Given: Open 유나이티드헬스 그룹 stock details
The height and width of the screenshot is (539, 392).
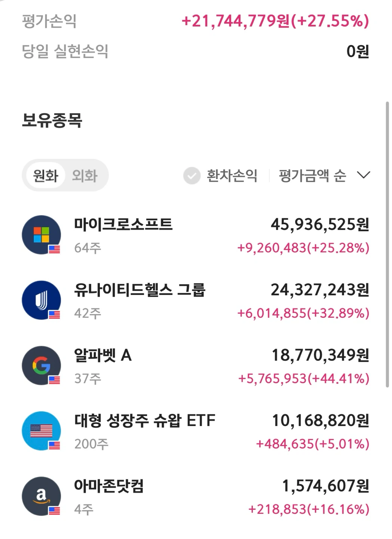Looking at the screenshot, I should pos(196,300).
